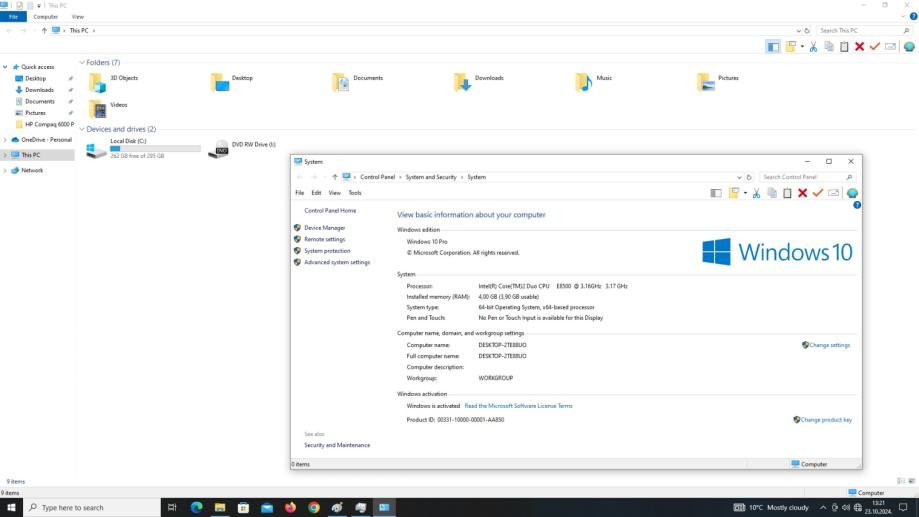Open Firefox from the taskbar
The image size is (919, 517).
tap(291, 507)
